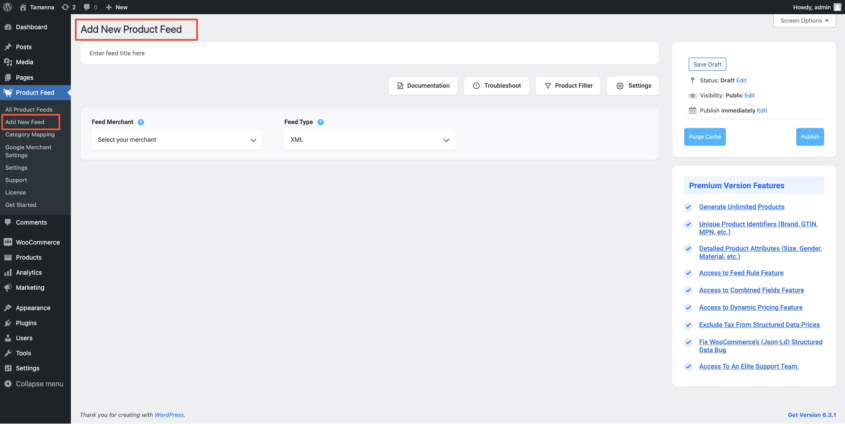
Task: Open the comments bubble in admin bar
Action: click(91, 7)
